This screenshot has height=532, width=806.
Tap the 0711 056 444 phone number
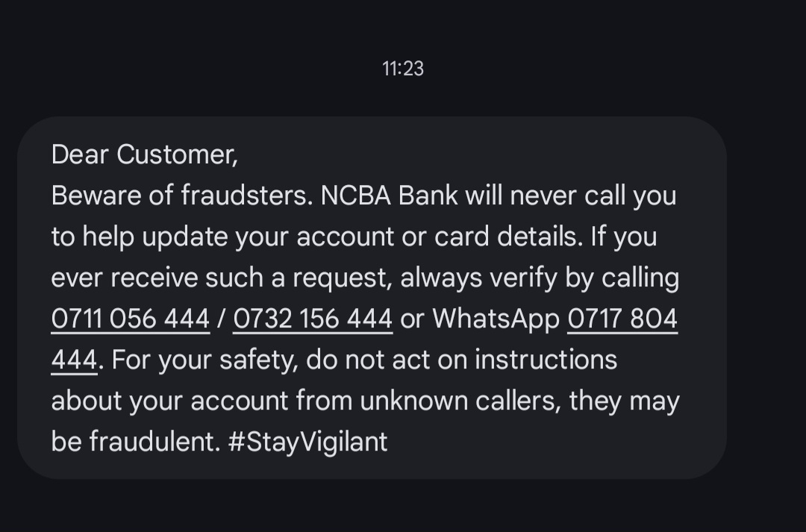click(130, 319)
